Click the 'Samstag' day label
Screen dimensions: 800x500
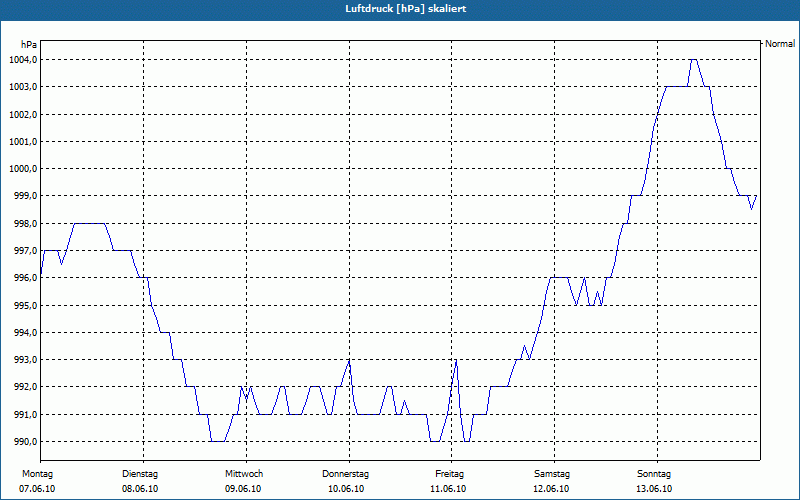coord(552,474)
